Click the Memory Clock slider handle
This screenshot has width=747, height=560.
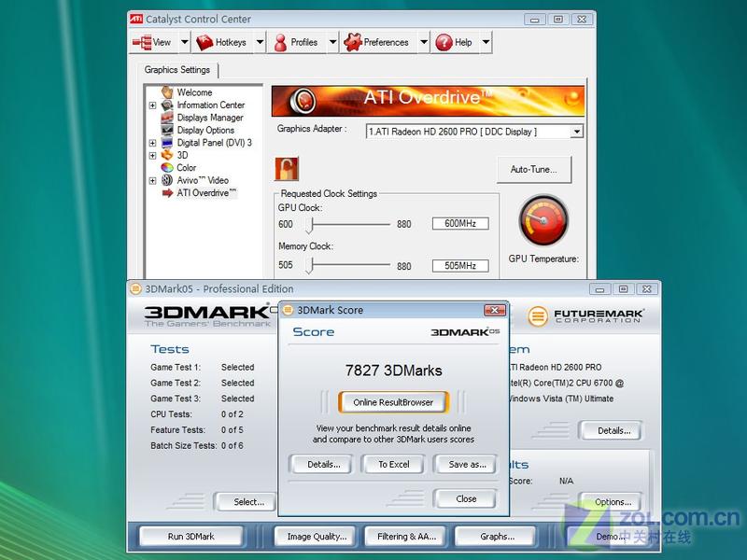[311, 265]
